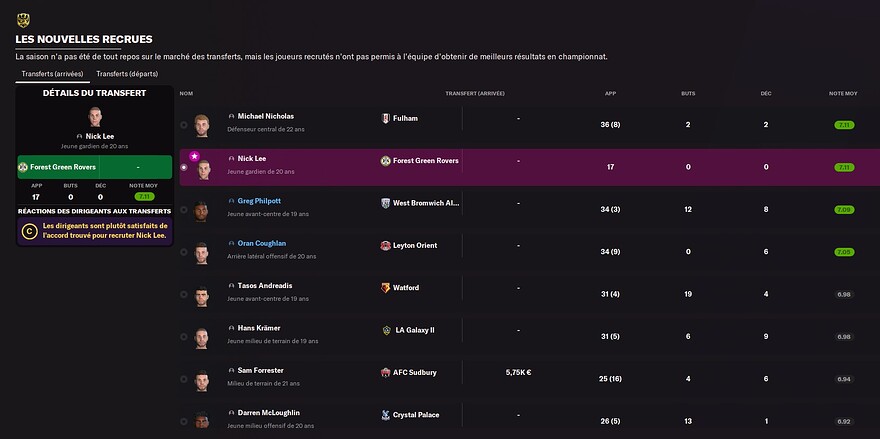Screen dimensions: 880x439
Task: Click the Watford club badge
Action: pyautogui.click(x=386, y=287)
